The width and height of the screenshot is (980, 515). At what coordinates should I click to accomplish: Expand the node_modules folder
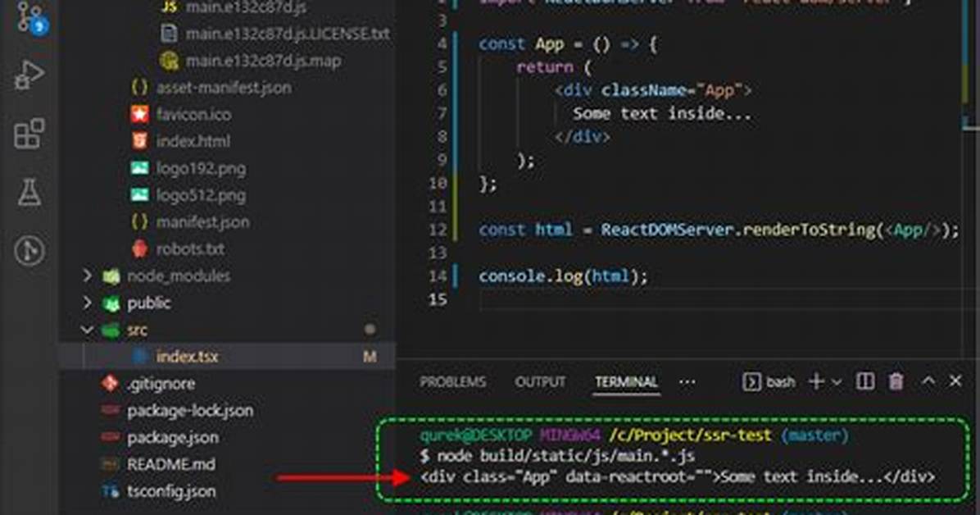(x=88, y=276)
